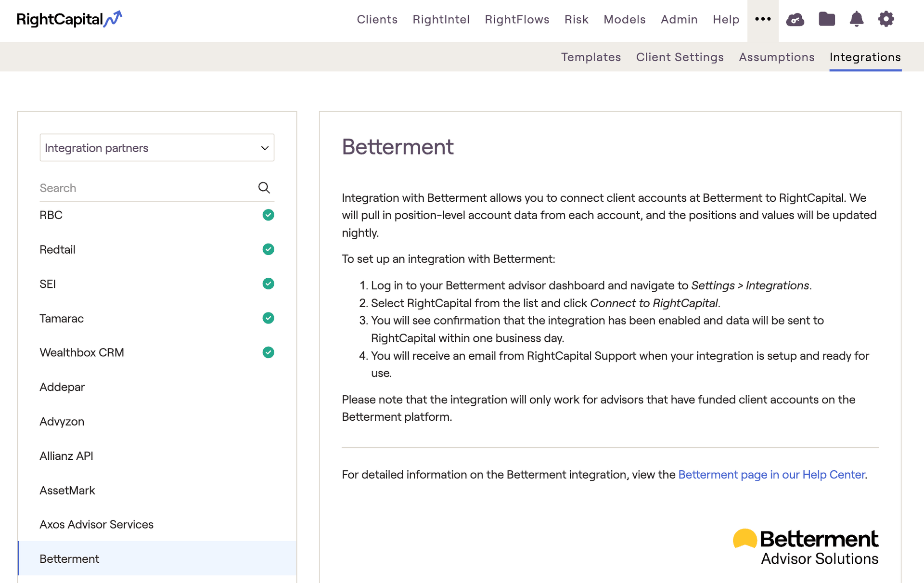
Task: Click the RightCapital logo
Action: pyautogui.click(x=69, y=19)
